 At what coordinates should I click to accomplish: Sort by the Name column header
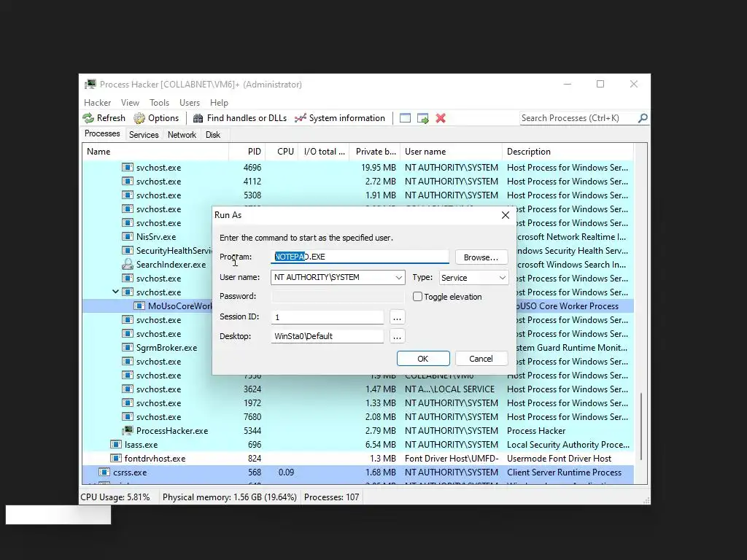tap(156, 152)
